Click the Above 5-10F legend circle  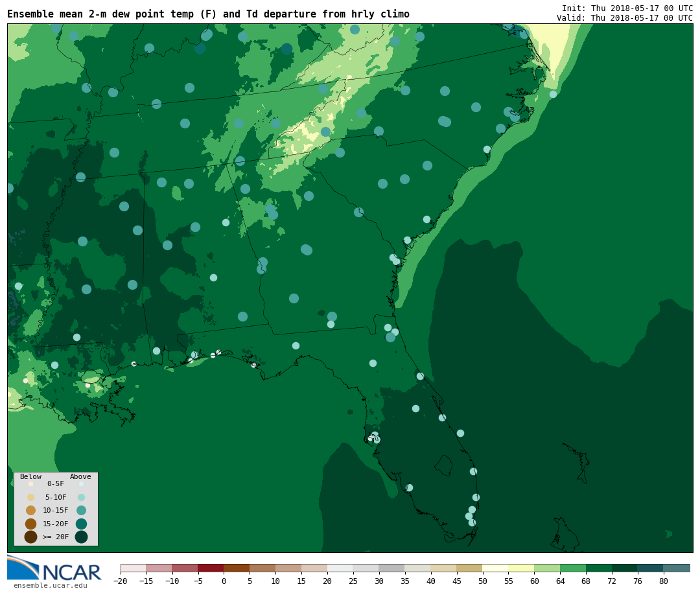pos(81,497)
